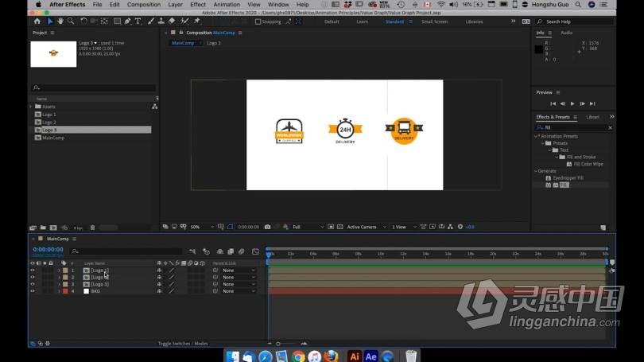
Task: Select the Roto Brush tool
Action: [x=184, y=21]
